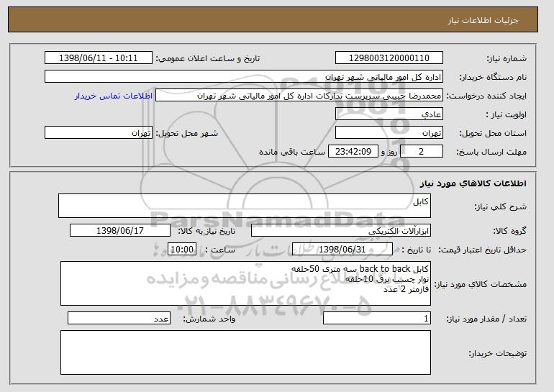Click the اطلاعات کالاهای مورد نیاز section heading
Viewport: 554px width, 392px height.
(x=473, y=183)
